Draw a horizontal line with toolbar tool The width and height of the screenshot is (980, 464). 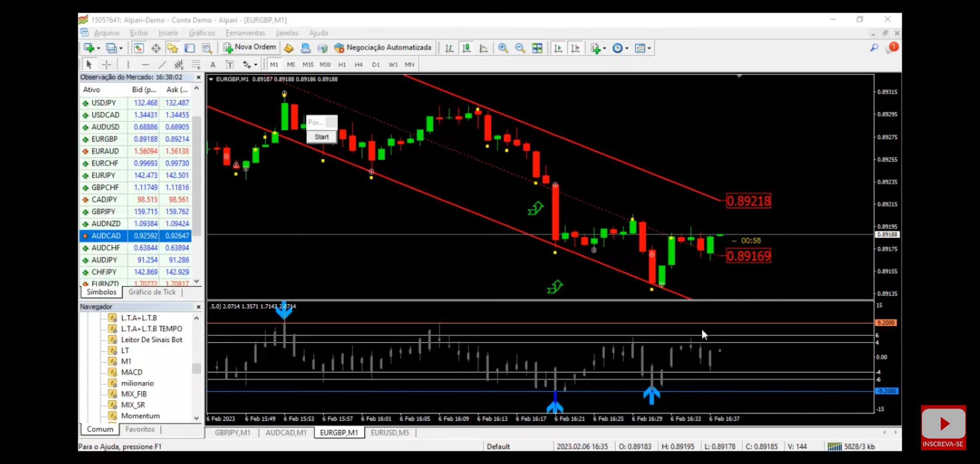[x=145, y=64]
